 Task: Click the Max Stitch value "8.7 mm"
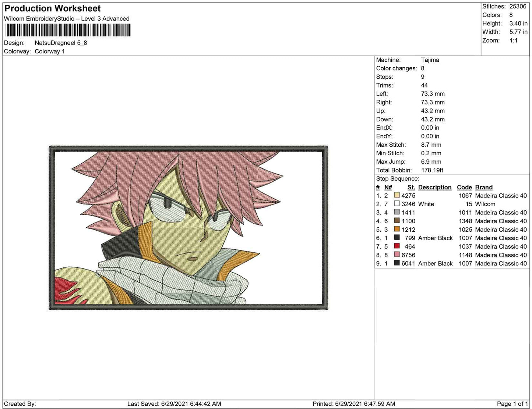coord(431,145)
